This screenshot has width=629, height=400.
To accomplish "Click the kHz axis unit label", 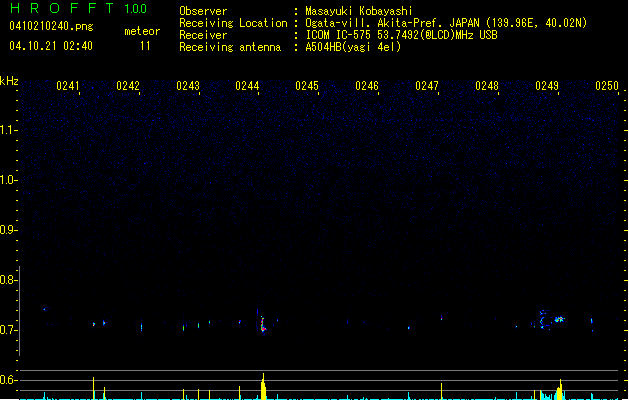I will pyautogui.click(x=9, y=81).
